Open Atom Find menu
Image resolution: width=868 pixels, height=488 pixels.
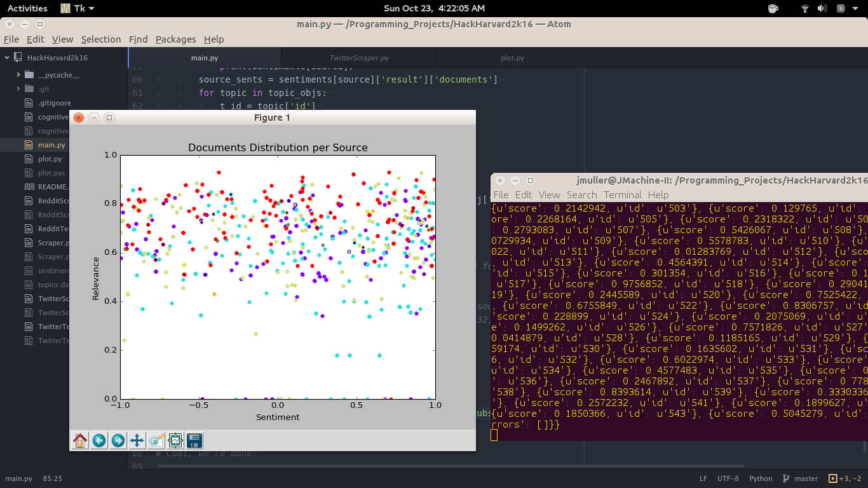(138, 39)
